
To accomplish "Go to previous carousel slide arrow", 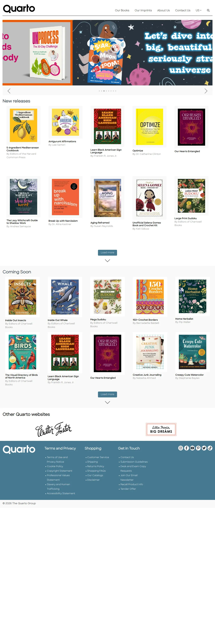I will (9, 91).
